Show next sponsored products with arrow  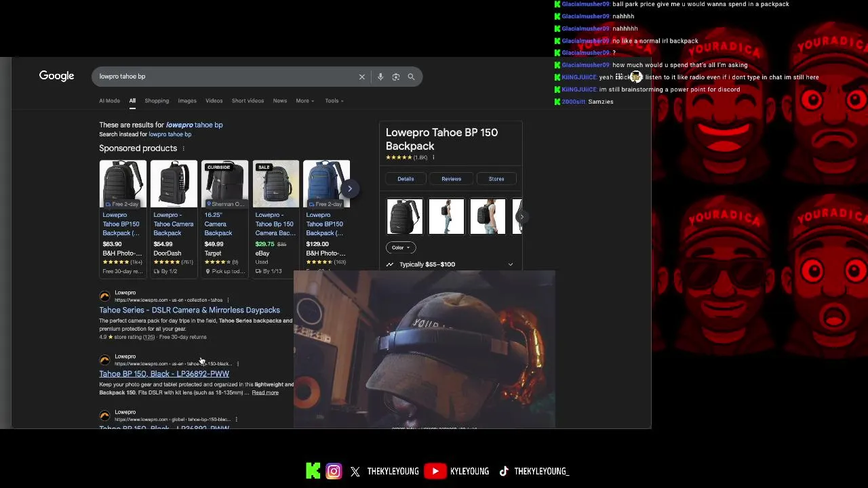coord(349,188)
